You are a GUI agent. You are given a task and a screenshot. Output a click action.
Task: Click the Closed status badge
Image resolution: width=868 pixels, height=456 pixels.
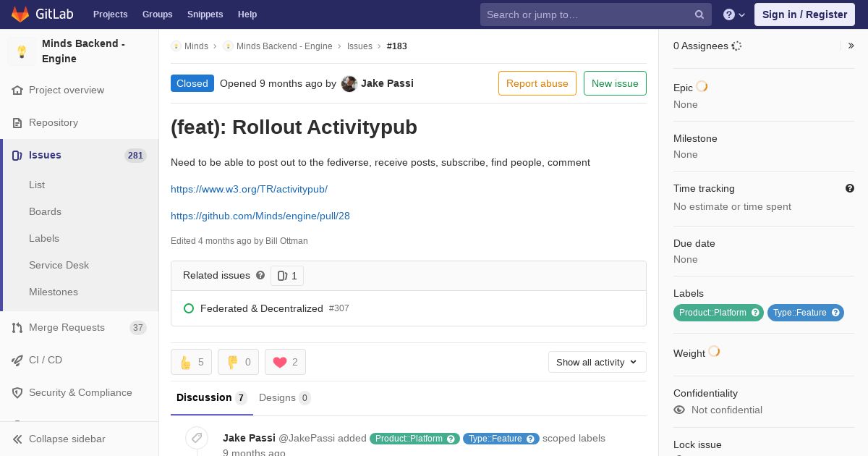click(192, 83)
